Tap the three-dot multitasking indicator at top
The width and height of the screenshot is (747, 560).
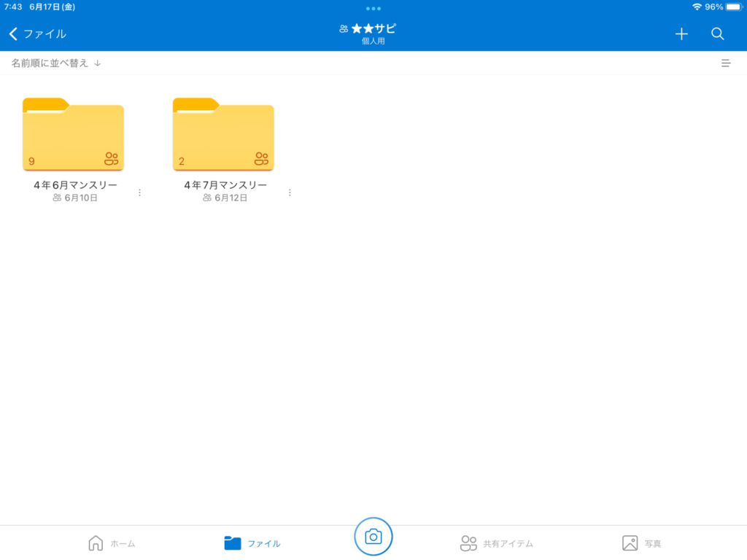coord(373,9)
